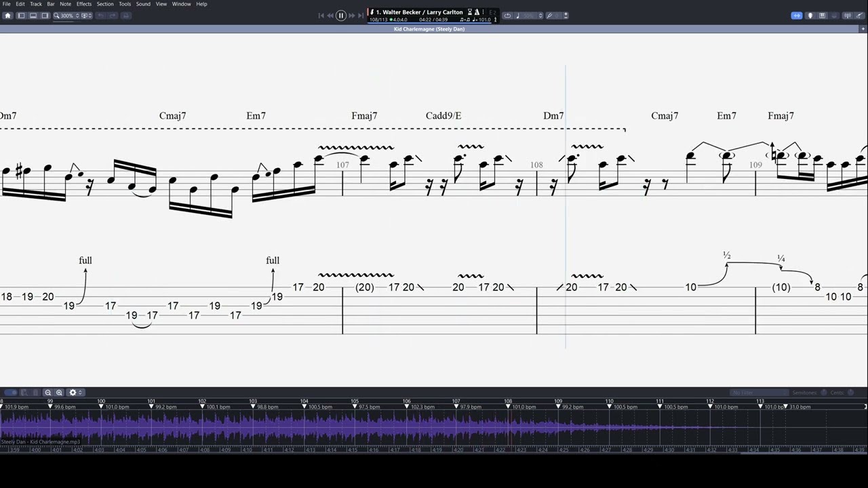Click the bar 107 sync marker in waveform
Image resolution: width=868 pixels, height=488 pixels.
click(x=456, y=406)
